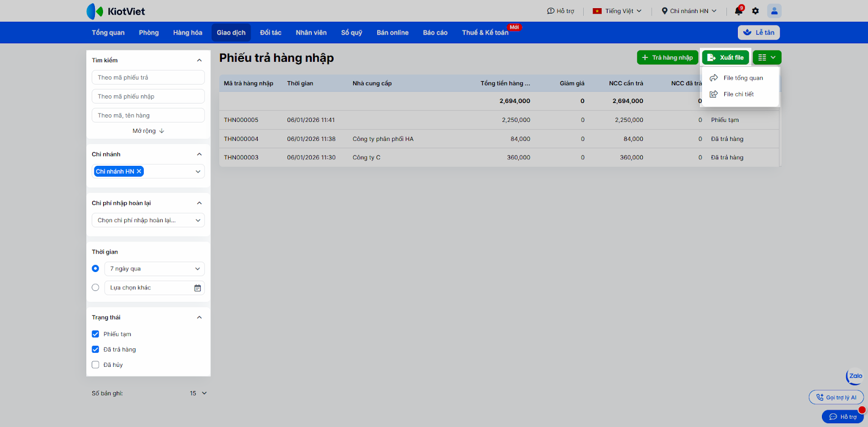Screen dimensions: 868x427
Task: Change Số bản ghi page size dropdown
Action: (x=199, y=393)
